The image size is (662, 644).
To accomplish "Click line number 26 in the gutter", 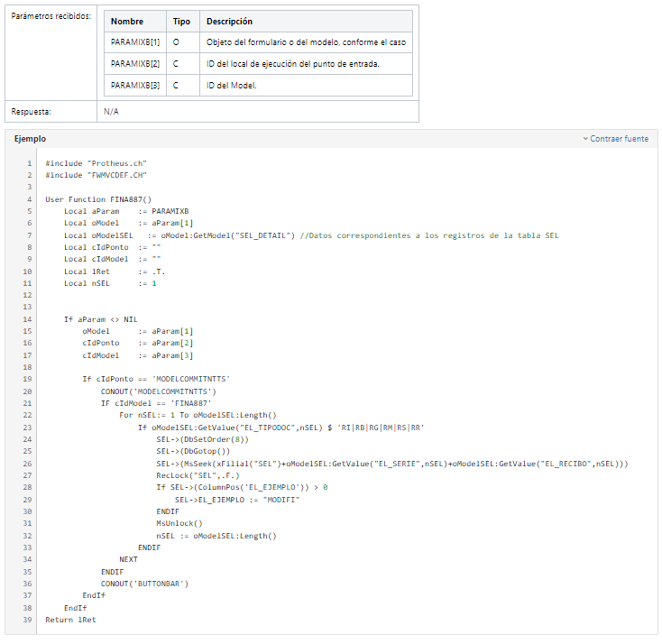I will 27,464.
